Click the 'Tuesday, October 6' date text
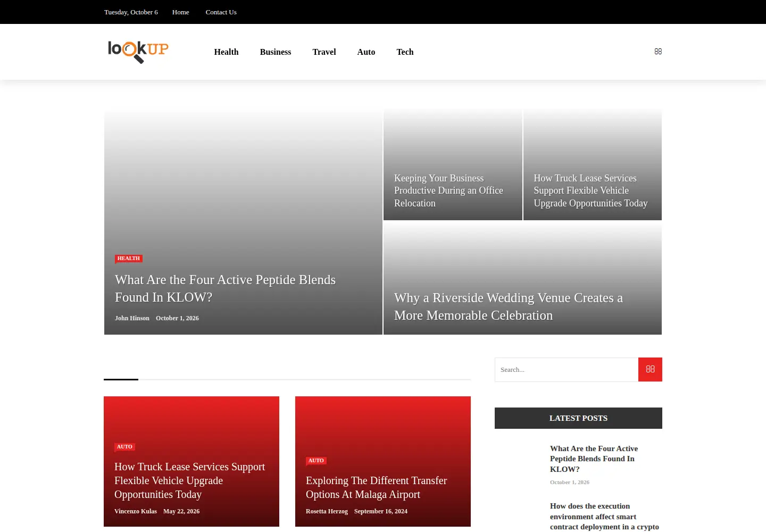Image resolution: width=766 pixels, height=532 pixels. click(131, 12)
